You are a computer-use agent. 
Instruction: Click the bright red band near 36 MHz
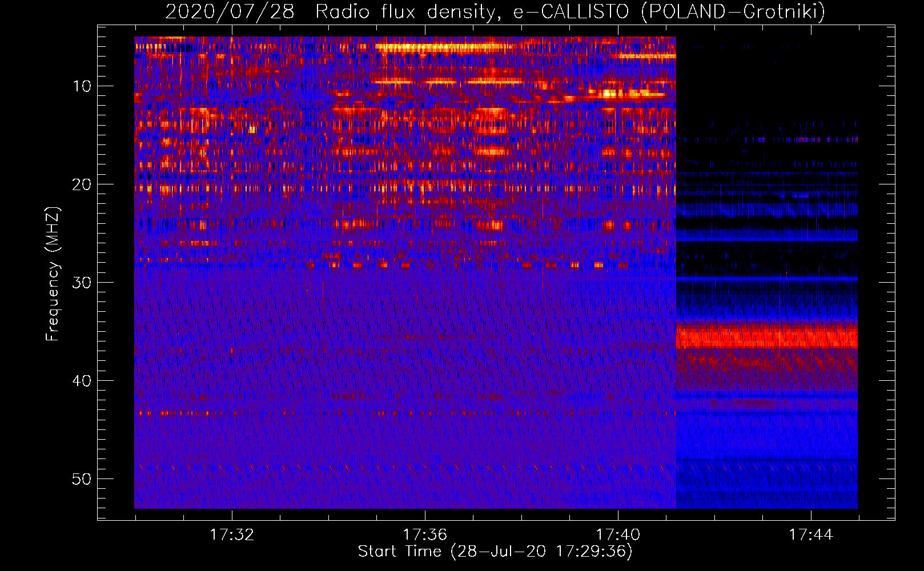(x=766, y=337)
